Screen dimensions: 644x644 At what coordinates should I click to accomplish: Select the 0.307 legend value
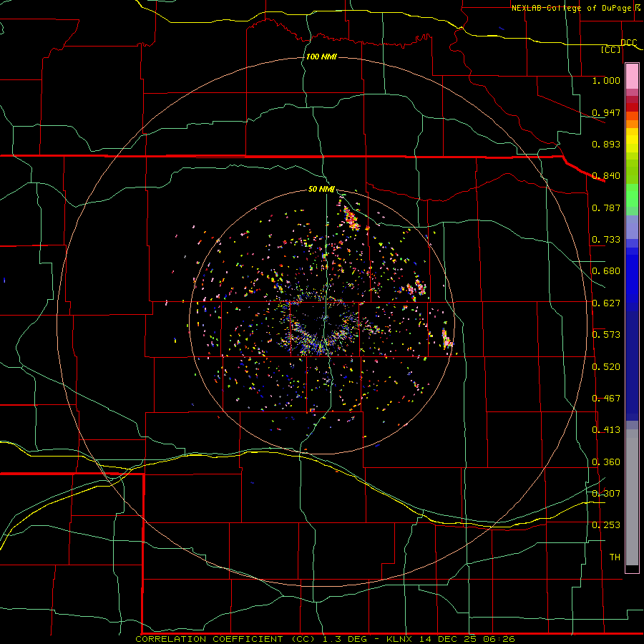(606, 494)
